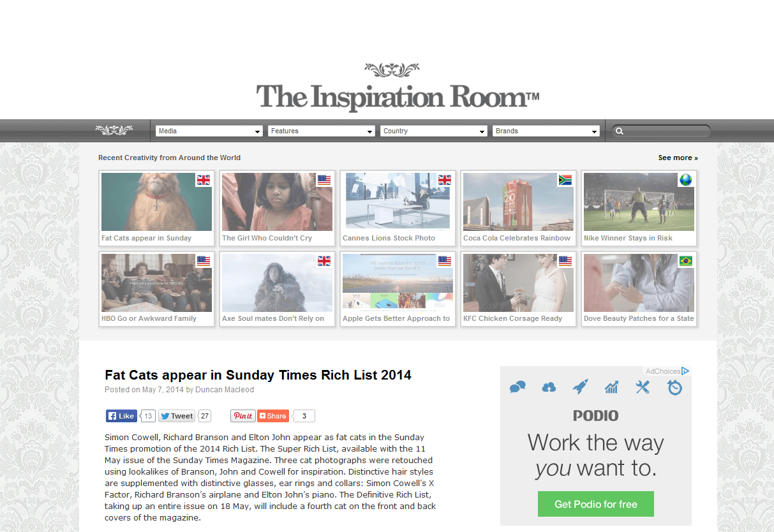Image resolution: width=774 pixels, height=532 pixels.
Task: Click the Get Podio for free button
Action: click(x=596, y=504)
